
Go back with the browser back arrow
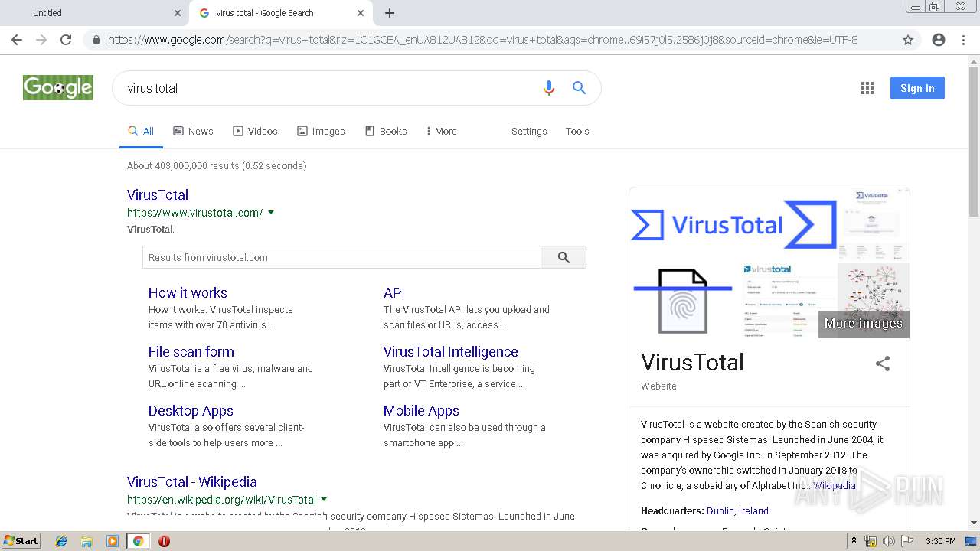[17, 40]
